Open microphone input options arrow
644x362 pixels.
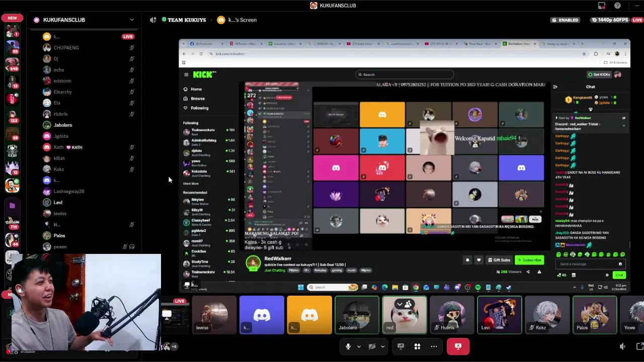click(x=359, y=346)
